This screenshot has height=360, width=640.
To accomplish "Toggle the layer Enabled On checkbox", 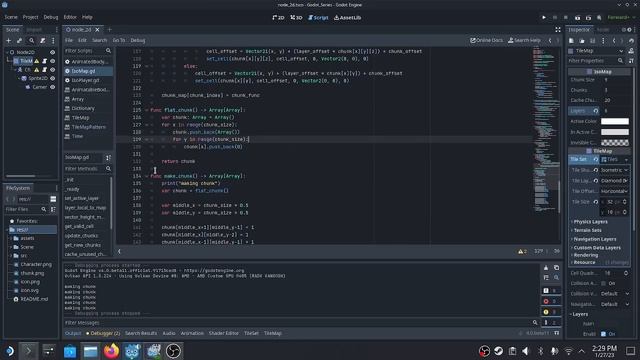I will [x=603, y=334].
